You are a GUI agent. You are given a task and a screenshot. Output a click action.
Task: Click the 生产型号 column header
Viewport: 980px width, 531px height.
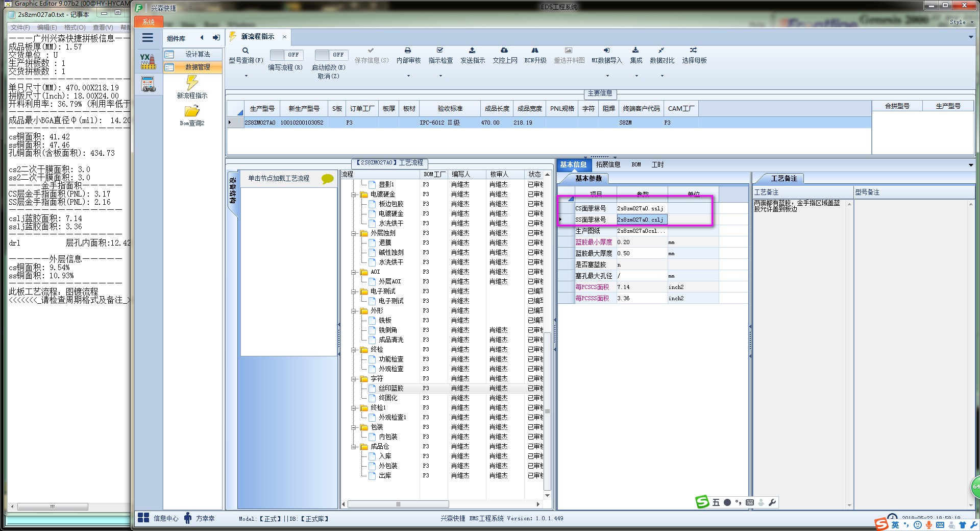pyautogui.click(x=262, y=109)
